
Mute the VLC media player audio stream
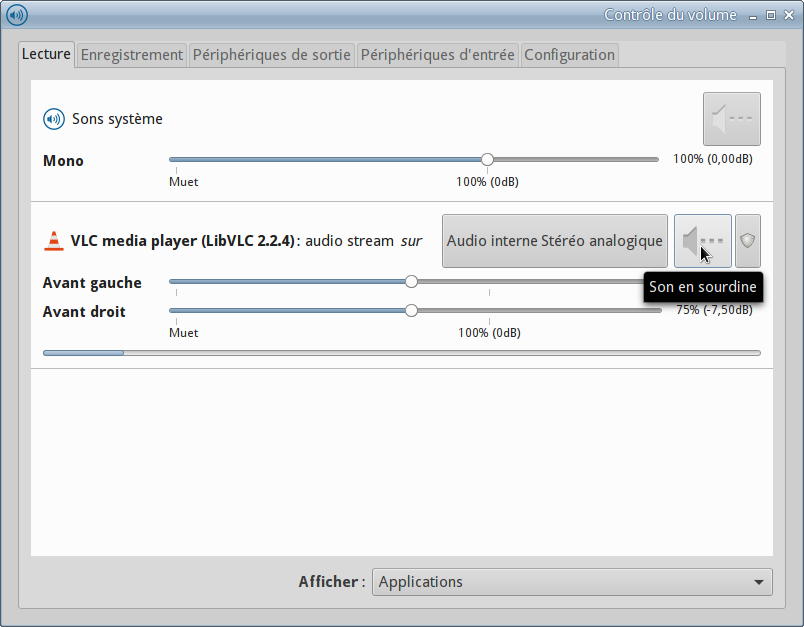(702, 241)
